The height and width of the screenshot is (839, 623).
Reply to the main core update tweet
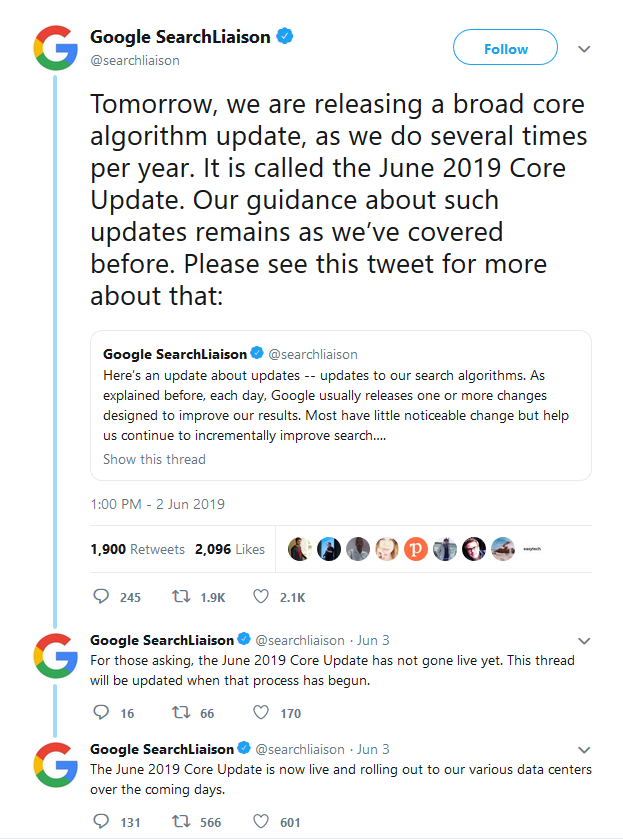tap(100, 597)
